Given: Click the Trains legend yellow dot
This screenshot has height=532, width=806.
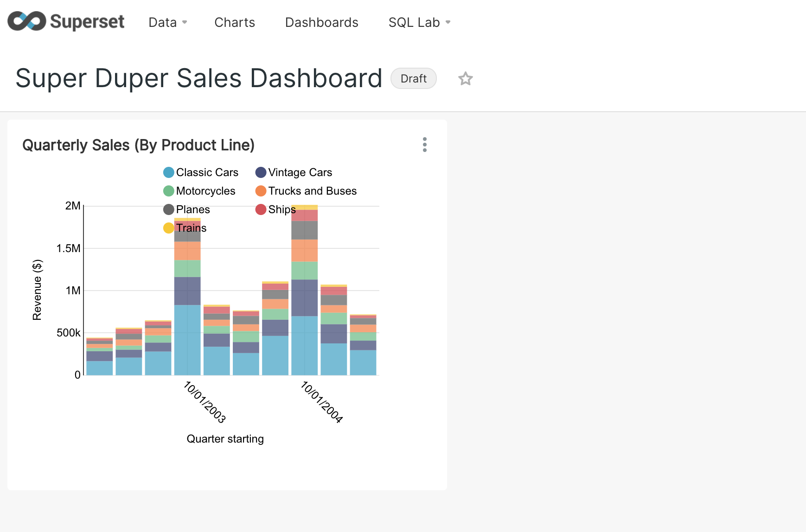Looking at the screenshot, I should [x=169, y=228].
